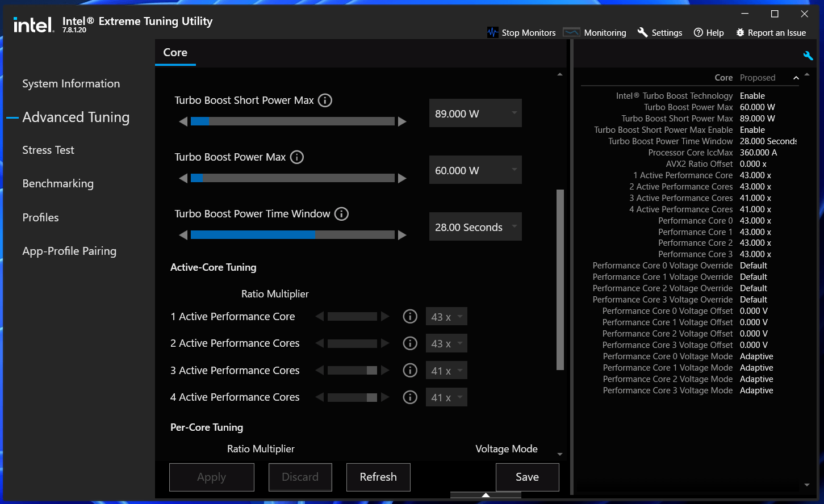Open 4 Active Performance Cores 41 x dropdown
The width and height of the screenshot is (824, 504).
(446, 397)
